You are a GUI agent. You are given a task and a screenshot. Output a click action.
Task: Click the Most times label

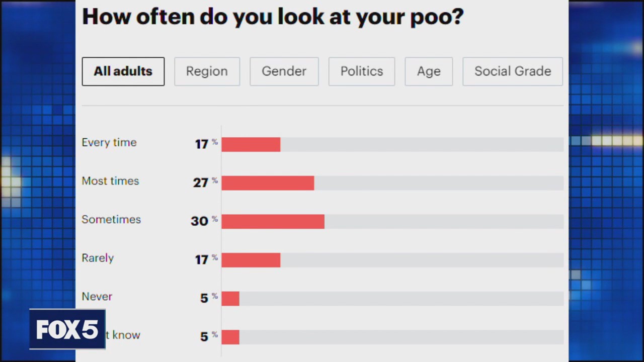110,181
